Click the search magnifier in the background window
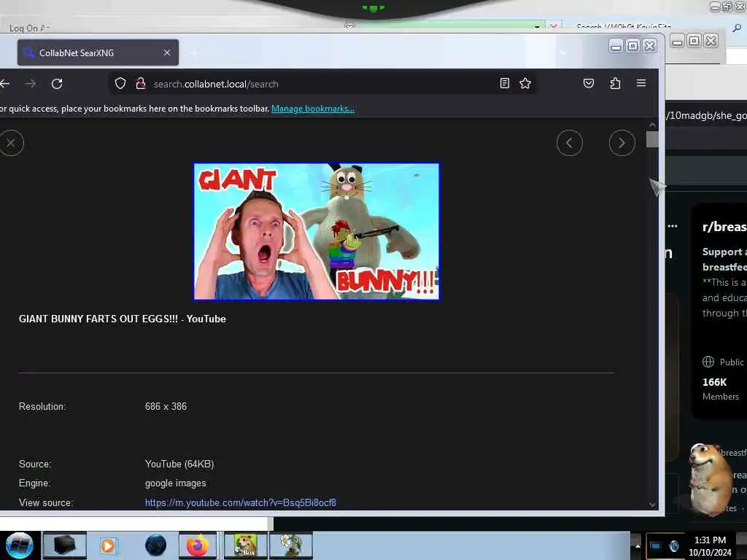The image size is (747, 560). [737, 28]
